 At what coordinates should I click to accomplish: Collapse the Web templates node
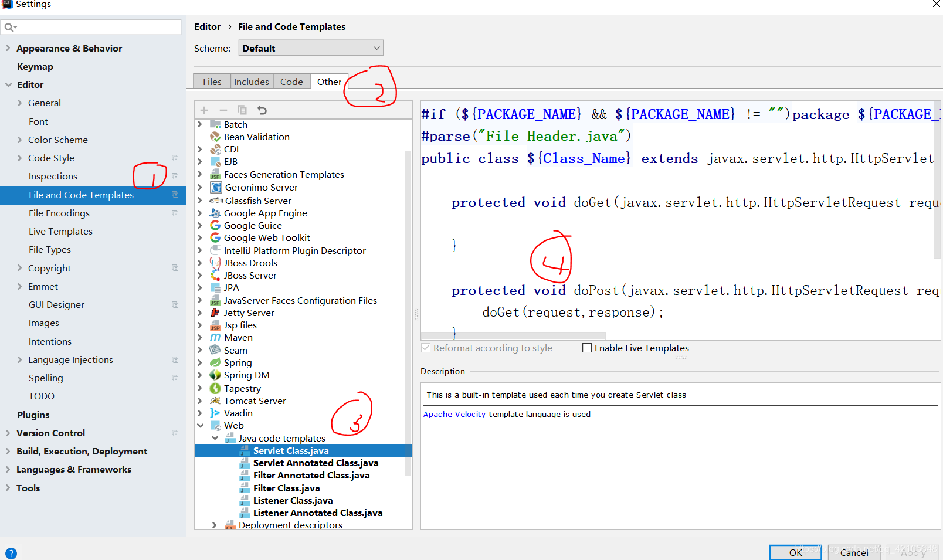point(200,425)
